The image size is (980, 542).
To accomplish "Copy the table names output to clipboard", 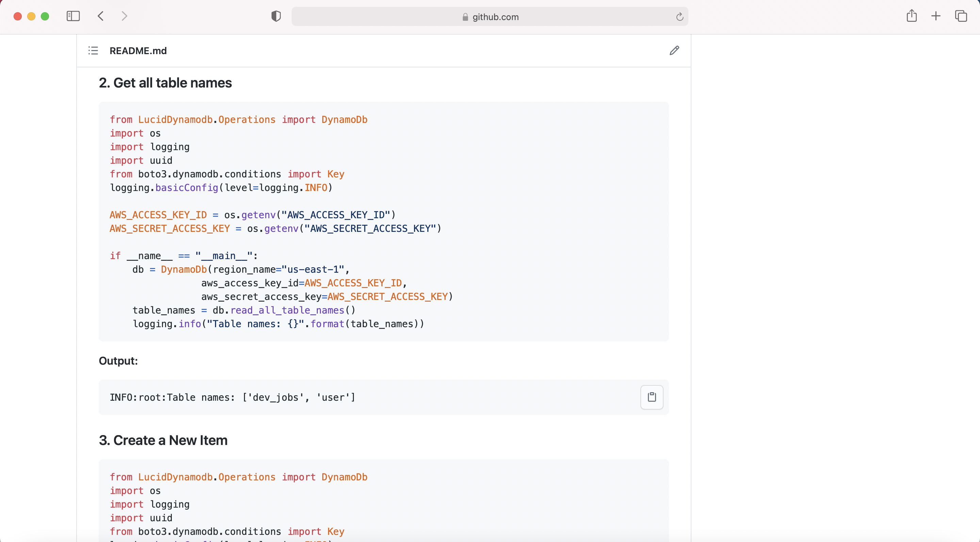I will click(651, 397).
